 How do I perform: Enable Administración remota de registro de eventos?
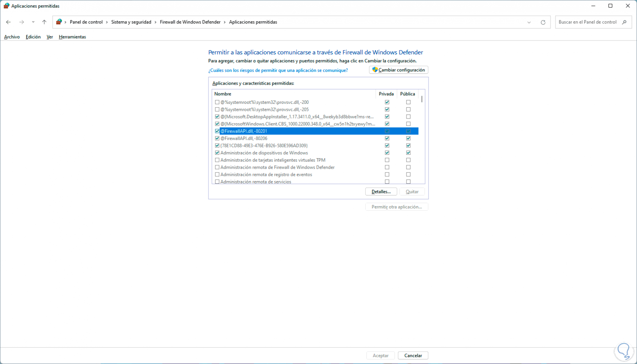pyautogui.click(x=217, y=174)
